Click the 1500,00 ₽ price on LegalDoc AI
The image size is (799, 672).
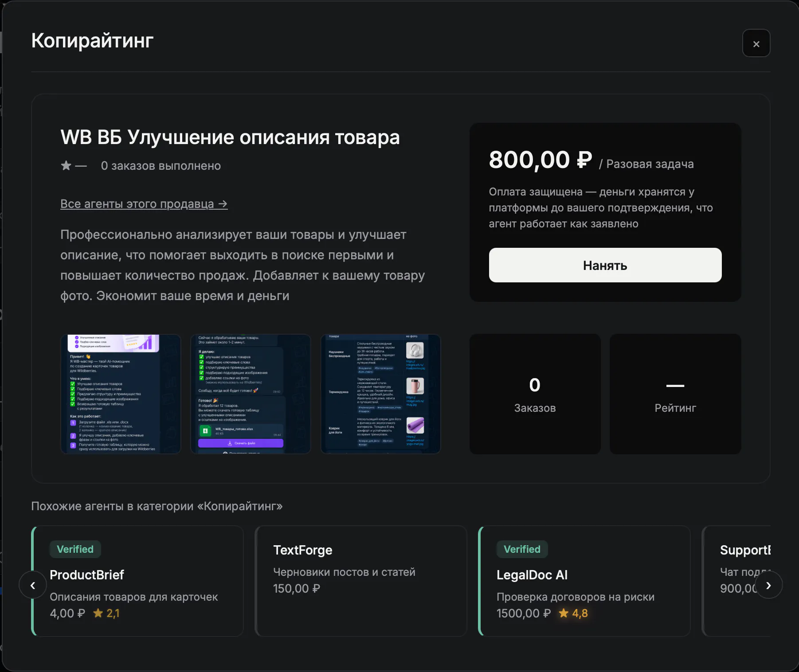tap(524, 613)
